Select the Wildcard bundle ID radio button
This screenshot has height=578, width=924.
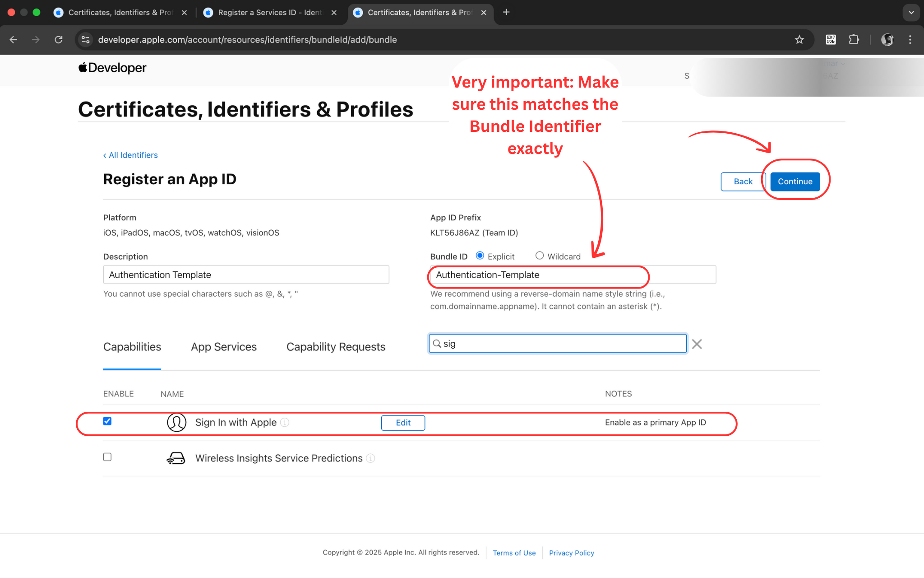point(539,256)
